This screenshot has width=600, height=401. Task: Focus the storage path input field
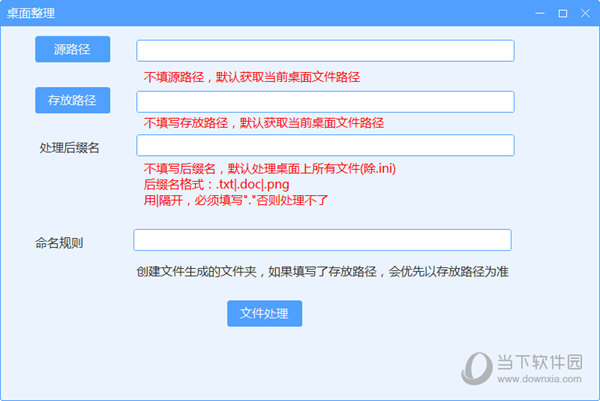[325, 102]
